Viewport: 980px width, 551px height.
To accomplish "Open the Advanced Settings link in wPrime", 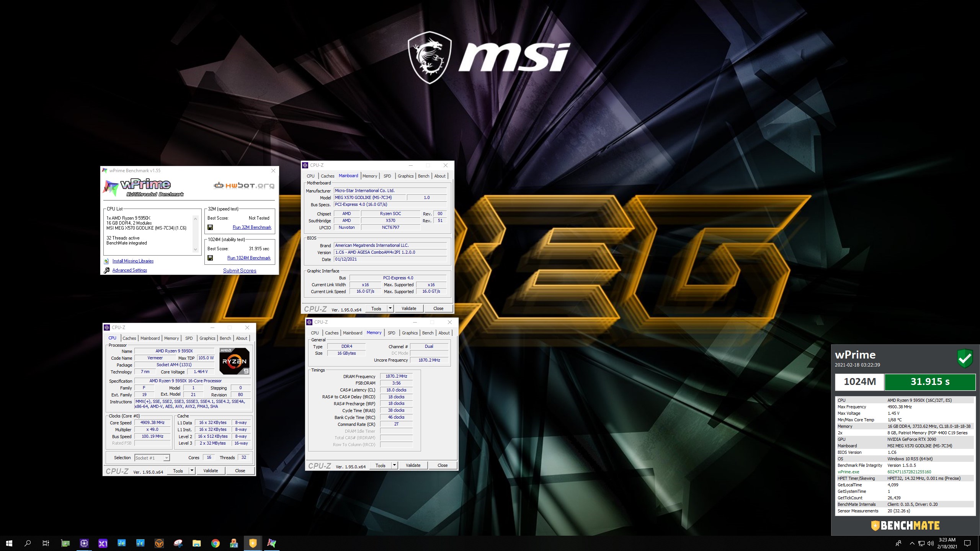I will (130, 270).
